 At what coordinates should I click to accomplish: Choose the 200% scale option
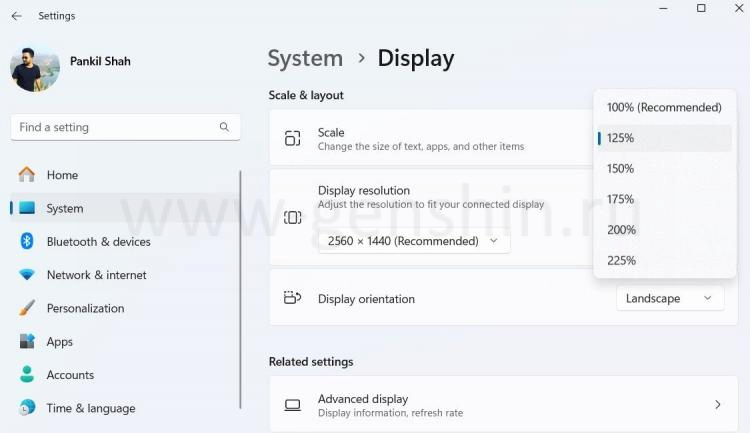pyautogui.click(x=664, y=230)
